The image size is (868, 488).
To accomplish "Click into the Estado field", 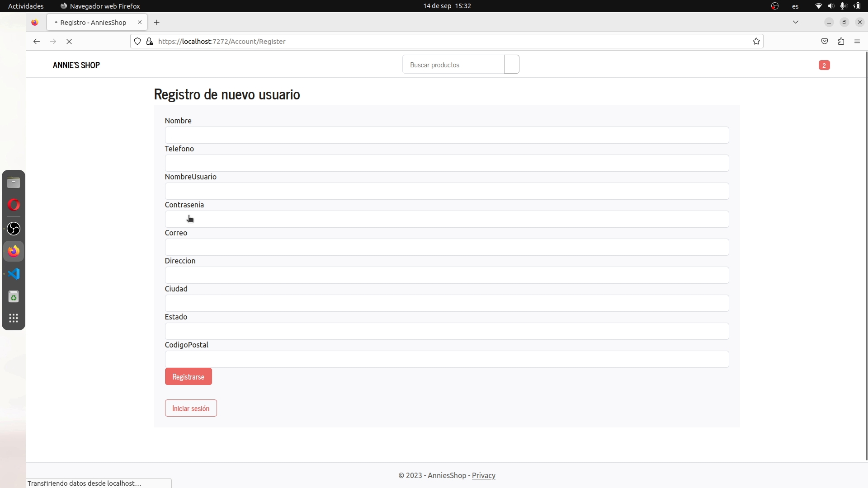I will click(447, 331).
